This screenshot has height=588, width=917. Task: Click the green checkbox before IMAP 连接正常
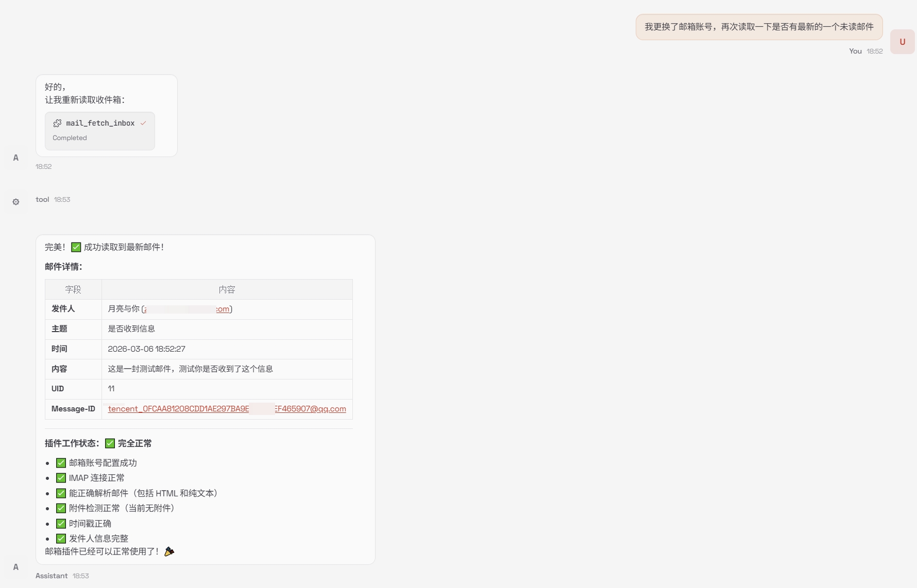point(61,478)
